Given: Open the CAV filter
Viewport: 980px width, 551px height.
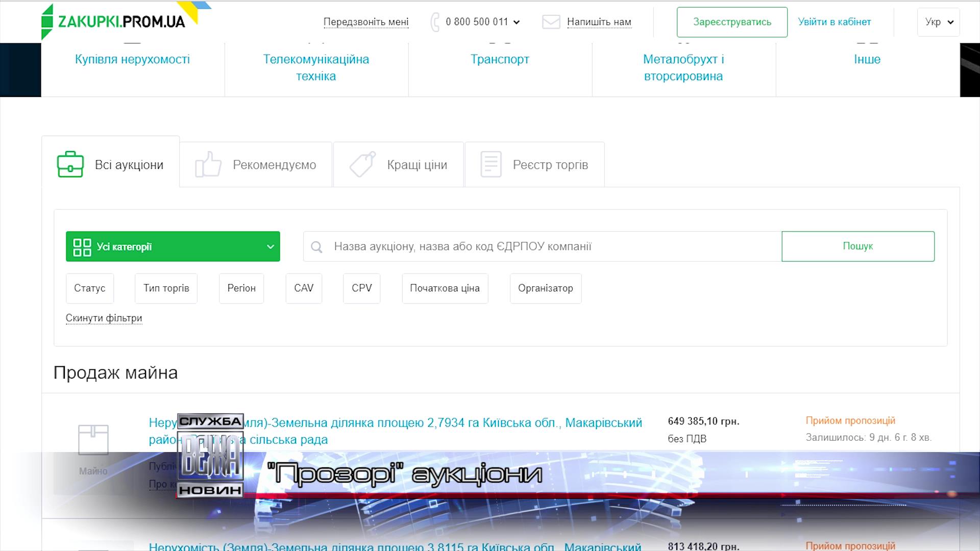Looking at the screenshot, I should click(x=304, y=288).
